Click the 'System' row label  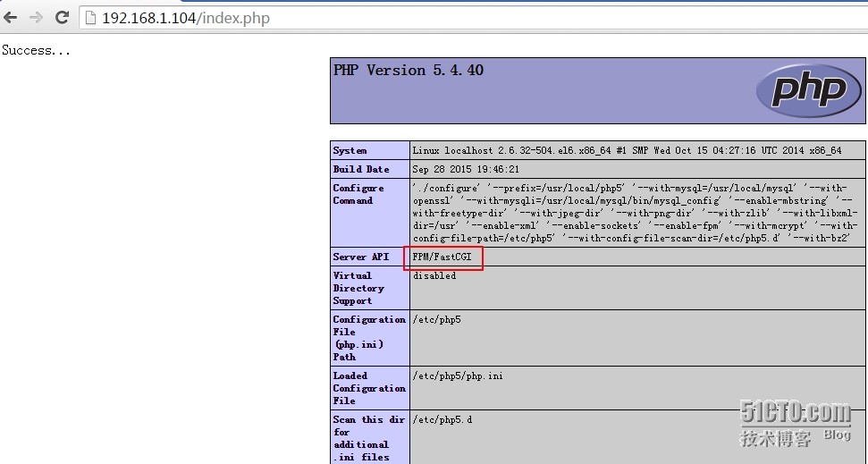pyautogui.click(x=350, y=150)
